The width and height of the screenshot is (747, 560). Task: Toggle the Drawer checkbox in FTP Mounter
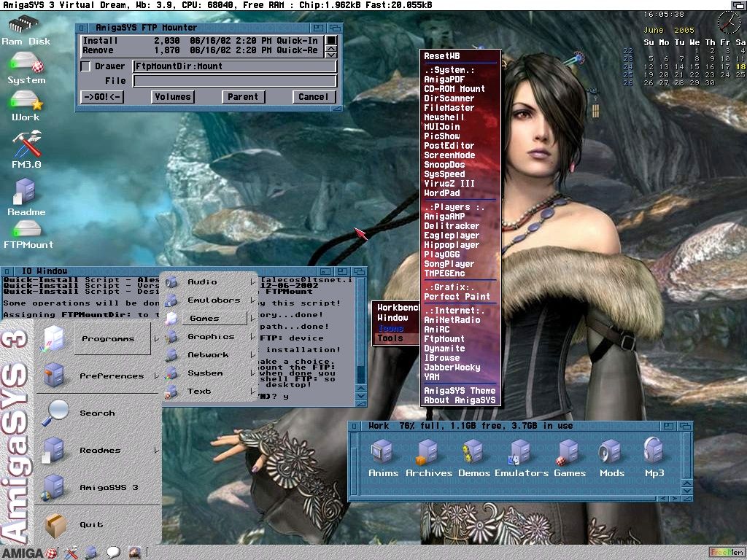[85, 66]
